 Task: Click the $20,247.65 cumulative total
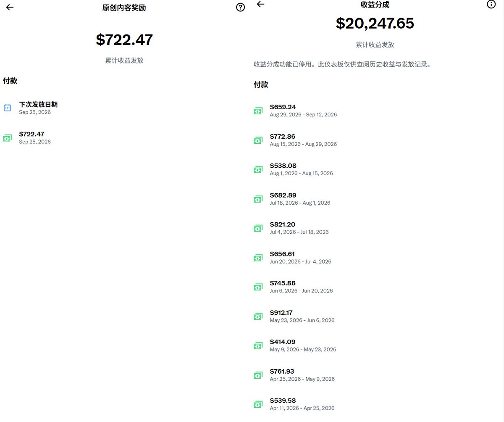click(x=375, y=23)
